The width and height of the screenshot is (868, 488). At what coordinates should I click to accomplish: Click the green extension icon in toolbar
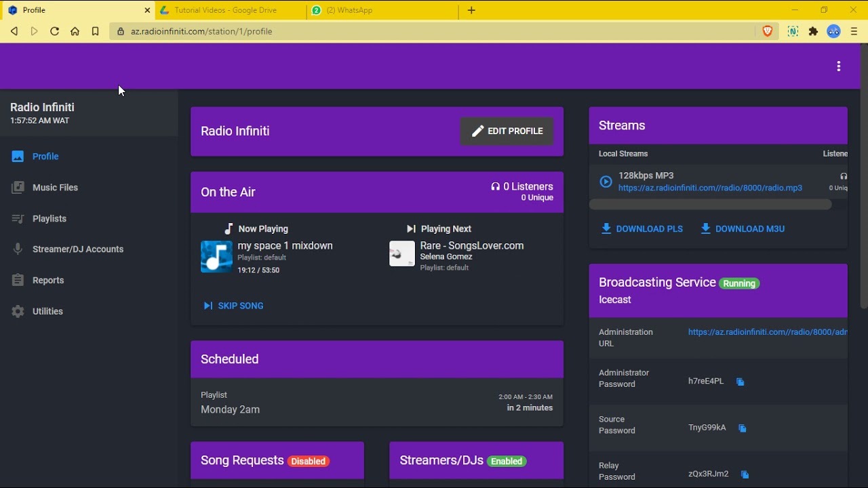coord(793,31)
